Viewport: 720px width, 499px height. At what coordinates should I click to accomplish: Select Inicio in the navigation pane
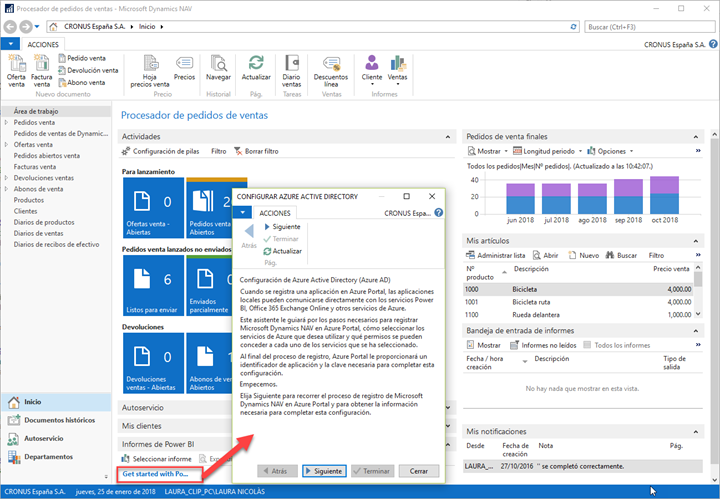pyautogui.click(x=55, y=402)
